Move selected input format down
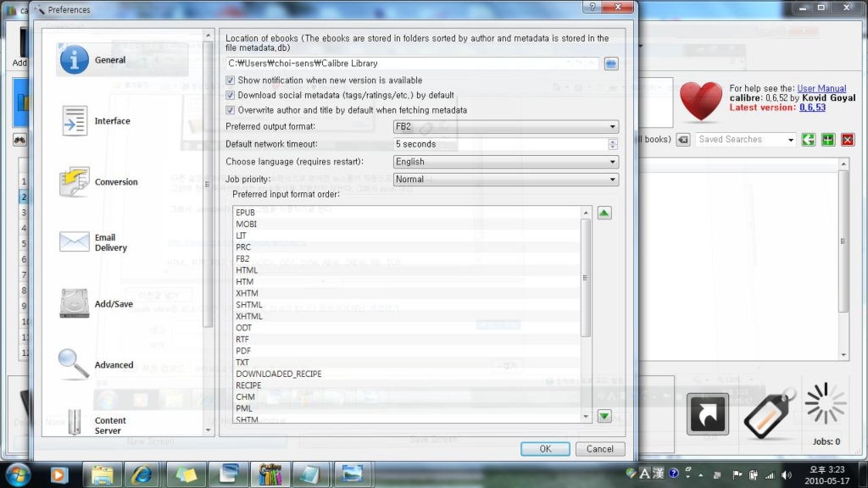This screenshot has width=868, height=488. [x=604, y=416]
